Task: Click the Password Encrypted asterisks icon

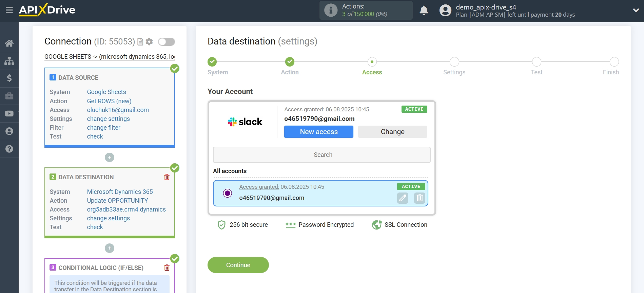Action: pos(291,225)
